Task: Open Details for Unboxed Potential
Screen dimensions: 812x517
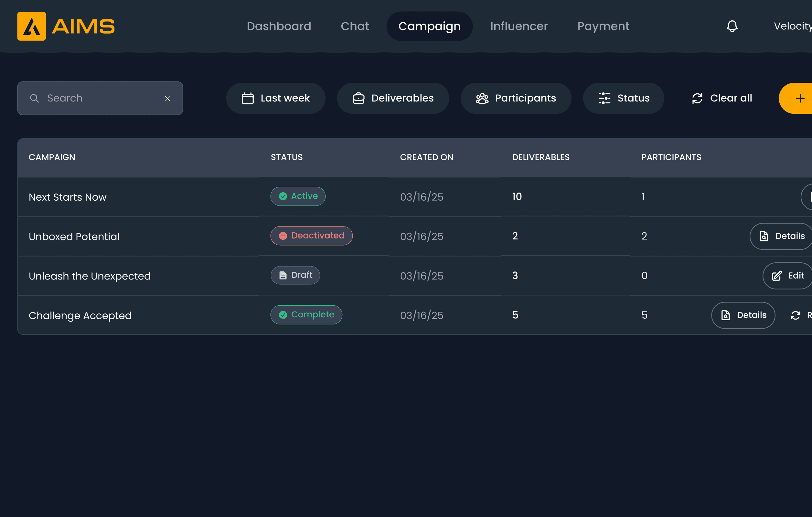Action: pyautogui.click(x=782, y=236)
